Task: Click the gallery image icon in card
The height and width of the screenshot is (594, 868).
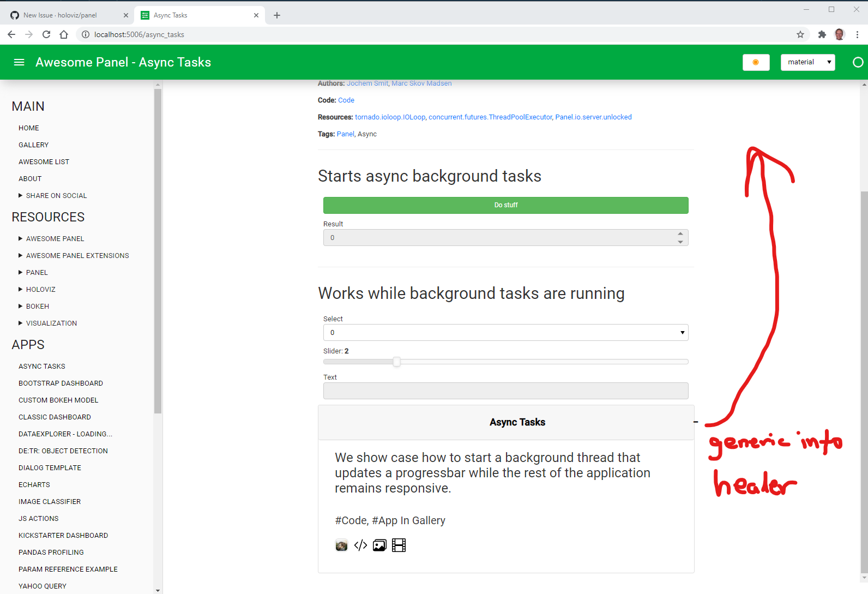Action: point(379,545)
